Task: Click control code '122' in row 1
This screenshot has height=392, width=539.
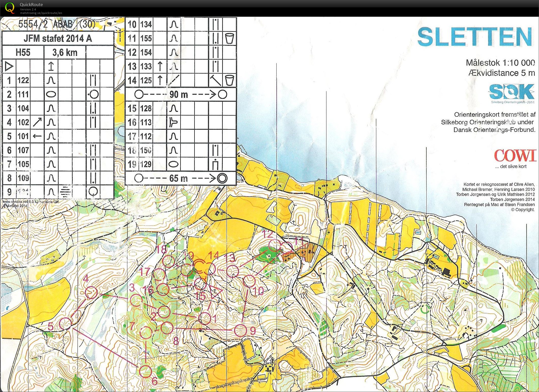Action: point(23,80)
